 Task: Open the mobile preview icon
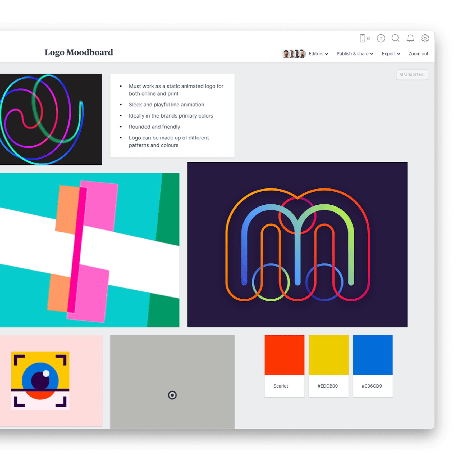point(363,38)
